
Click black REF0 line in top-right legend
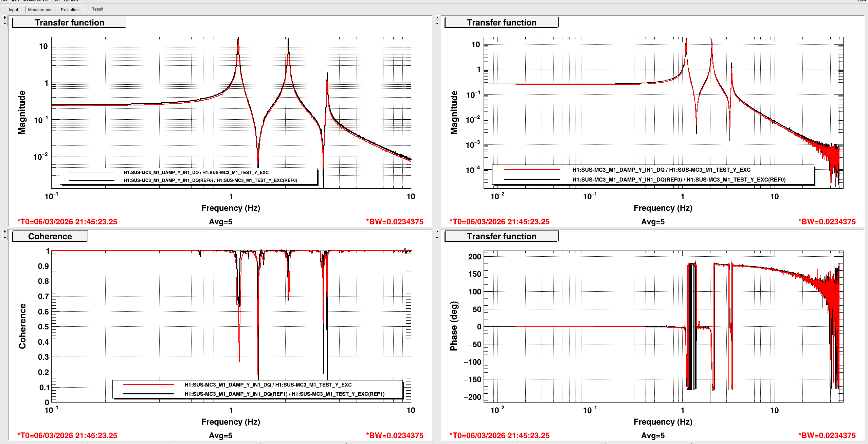[532, 180]
